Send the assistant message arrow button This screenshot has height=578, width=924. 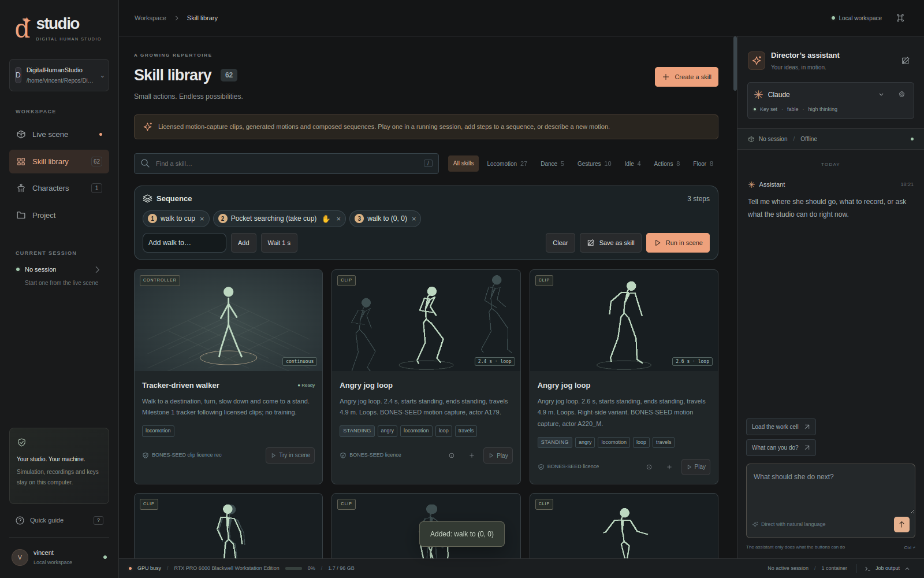pos(901,524)
